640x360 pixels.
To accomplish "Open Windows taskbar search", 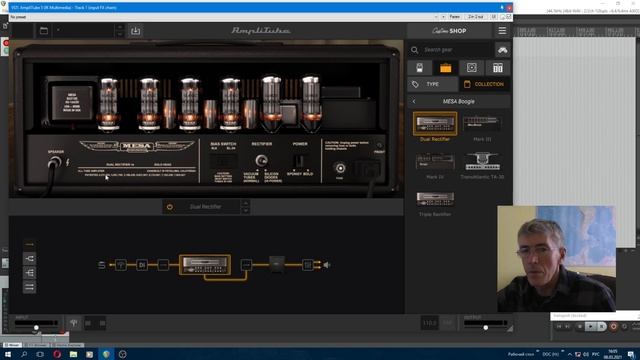I will (24, 354).
